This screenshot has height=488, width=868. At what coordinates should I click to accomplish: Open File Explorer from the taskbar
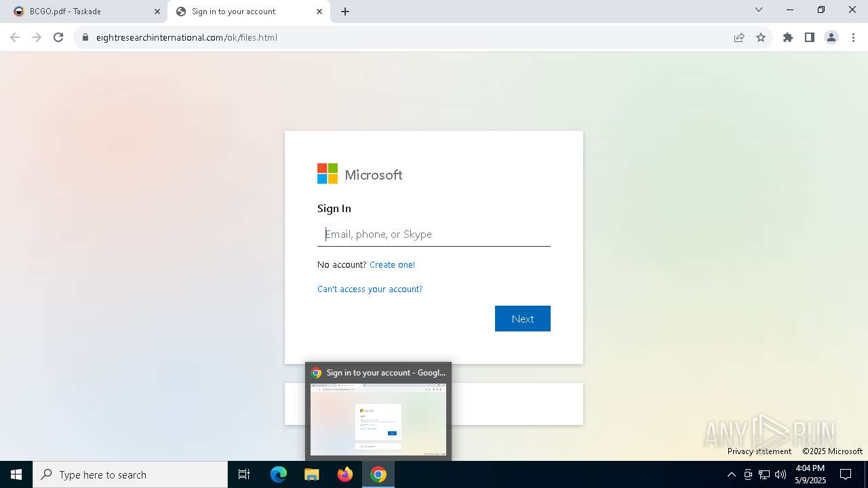[312, 474]
